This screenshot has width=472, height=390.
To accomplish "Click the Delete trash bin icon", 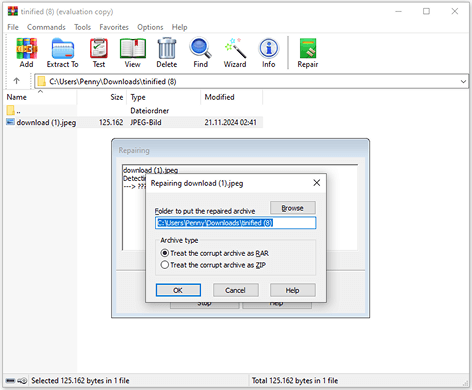I will 167,53.
